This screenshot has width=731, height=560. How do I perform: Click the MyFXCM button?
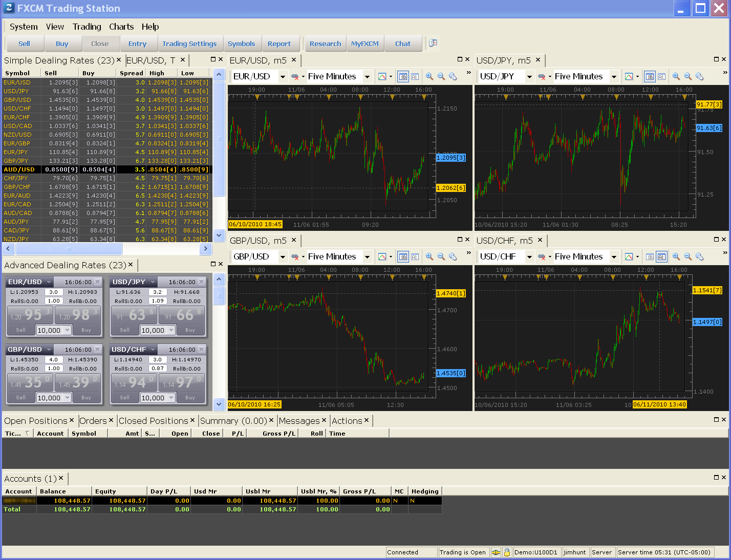pyautogui.click(x=364, y=44)
